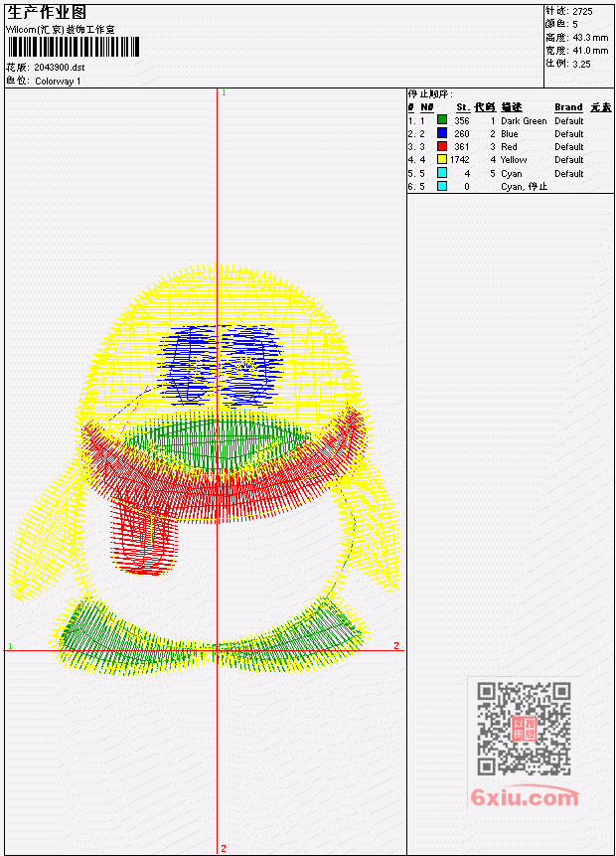
Task: Select the "Blue" description text
Action: [510, 134]
